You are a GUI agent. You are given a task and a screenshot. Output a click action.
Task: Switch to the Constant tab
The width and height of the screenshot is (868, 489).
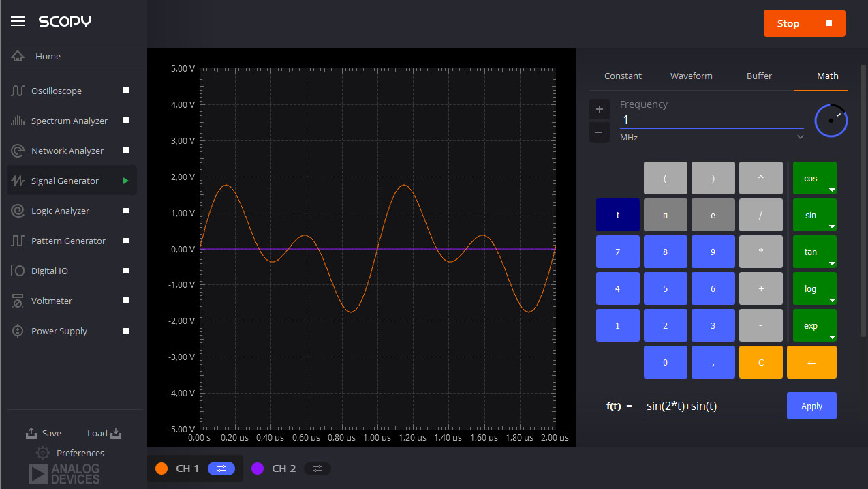tap(623, 76)
